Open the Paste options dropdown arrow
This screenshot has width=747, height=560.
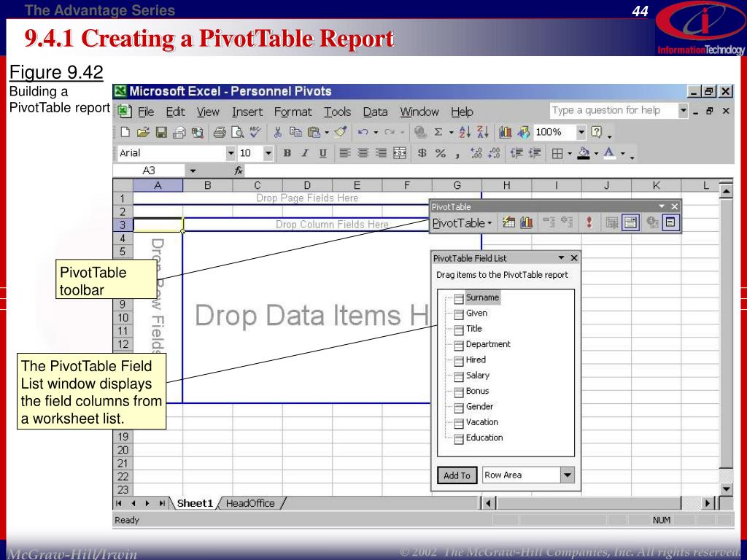[x=327, y=133]
